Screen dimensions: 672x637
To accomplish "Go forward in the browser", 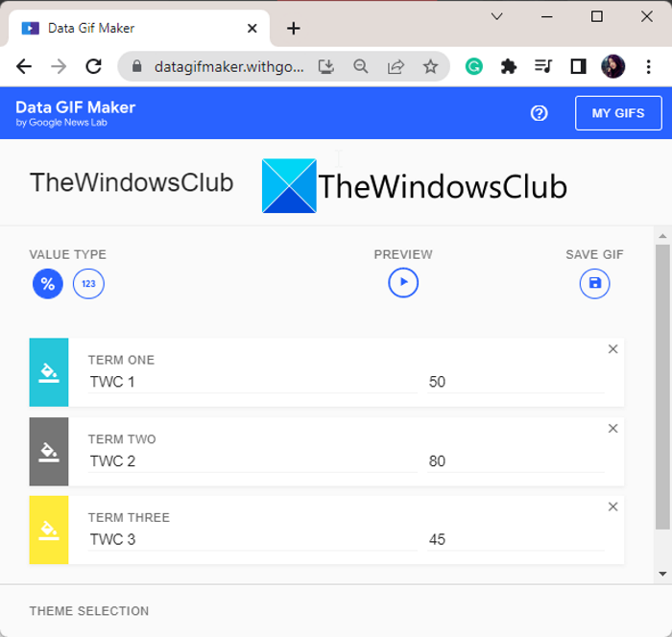I will tap(59, 66).
